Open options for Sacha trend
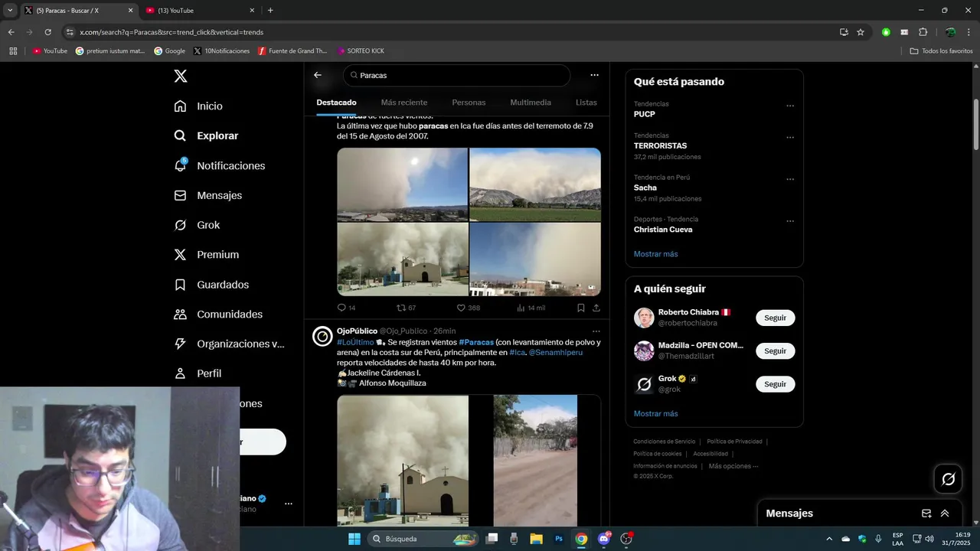The image size is (980, 551). [790, 180]
